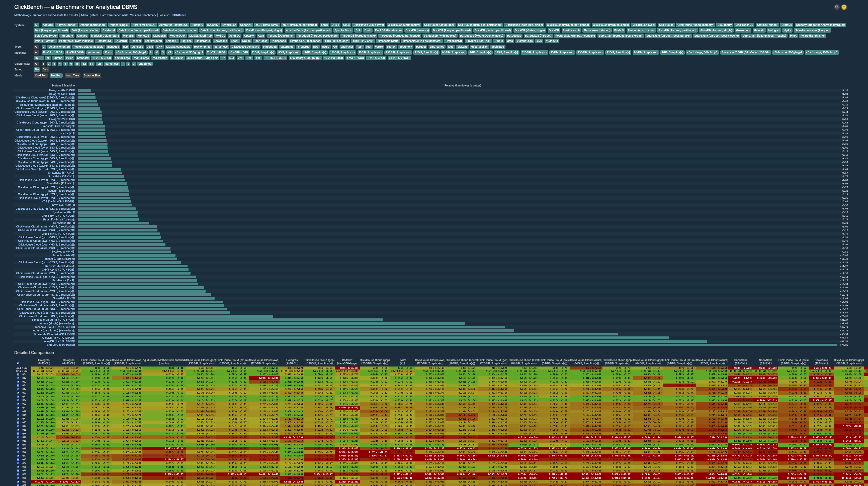Uncheck the Q29 query checkbox

(18, 482)
